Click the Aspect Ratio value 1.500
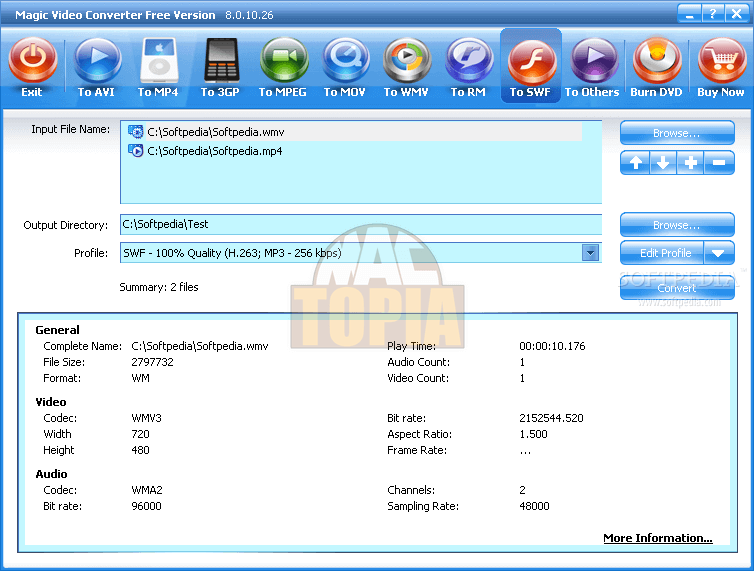Image resolution: width=754 pixels, height=571 pixels. 533,434
